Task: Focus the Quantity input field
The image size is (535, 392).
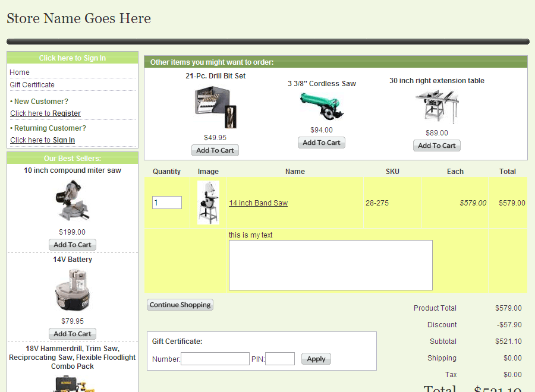Action: [x=167, y=203]
